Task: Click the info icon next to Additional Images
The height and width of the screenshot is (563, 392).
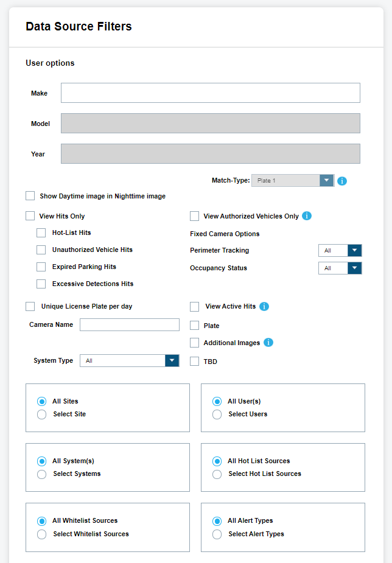Action: [268, 343]
